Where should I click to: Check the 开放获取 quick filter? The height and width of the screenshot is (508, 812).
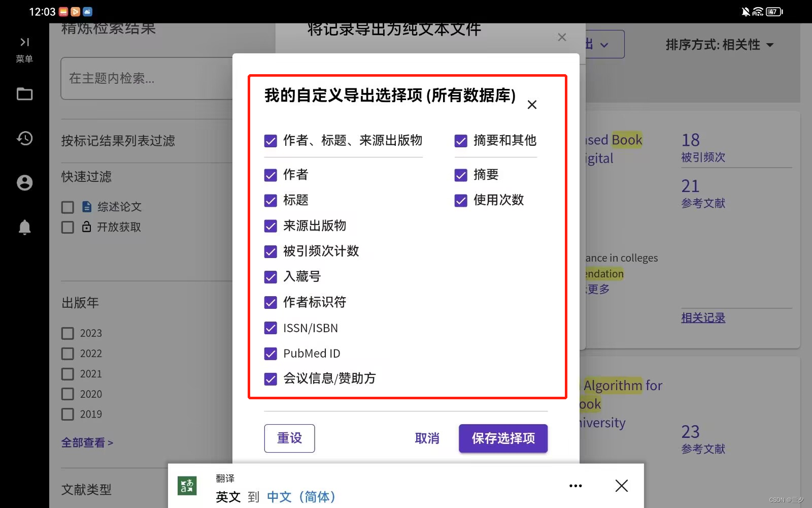click(67, 227)
